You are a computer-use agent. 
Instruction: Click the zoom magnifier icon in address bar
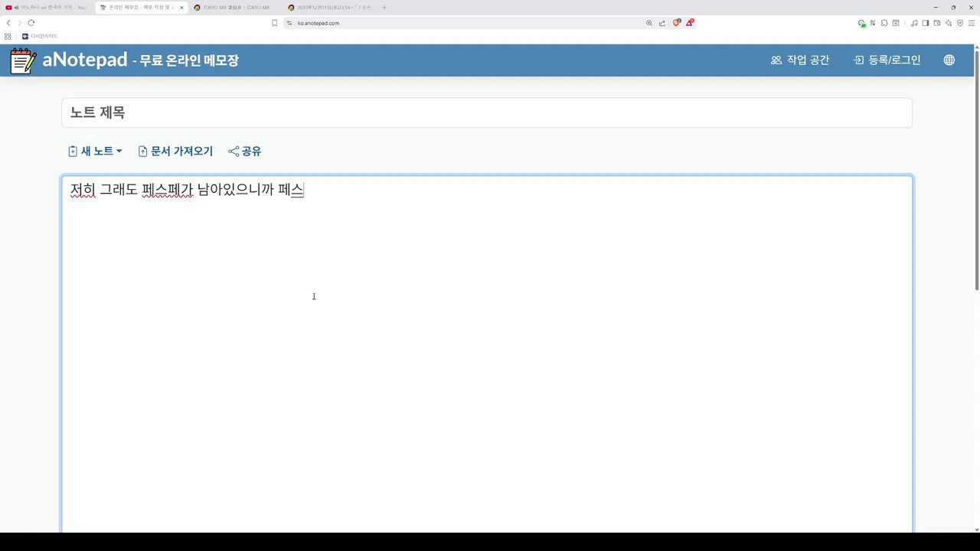(649, 23)
